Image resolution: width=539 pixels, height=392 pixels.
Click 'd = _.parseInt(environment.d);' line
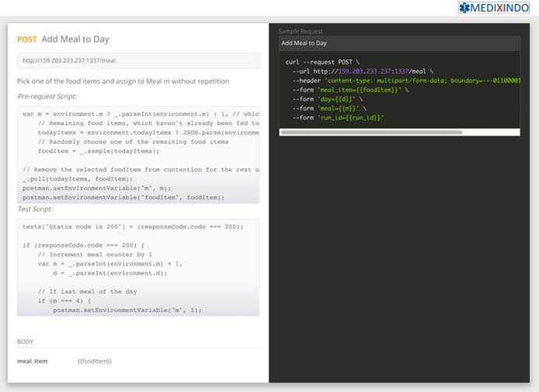(110, 273)
